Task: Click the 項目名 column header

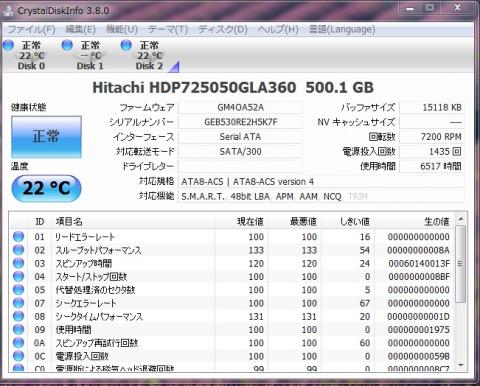Action: coord(133,222)
